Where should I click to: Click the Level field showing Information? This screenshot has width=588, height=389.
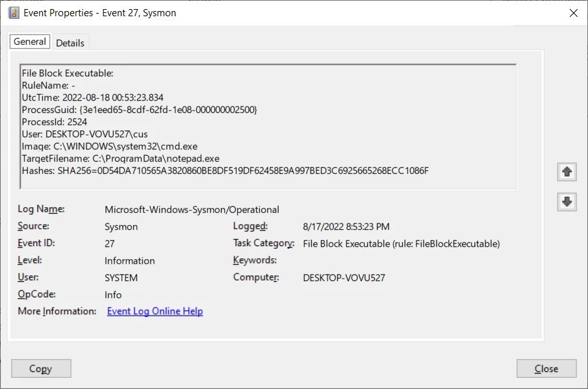(x=129, y=260)
